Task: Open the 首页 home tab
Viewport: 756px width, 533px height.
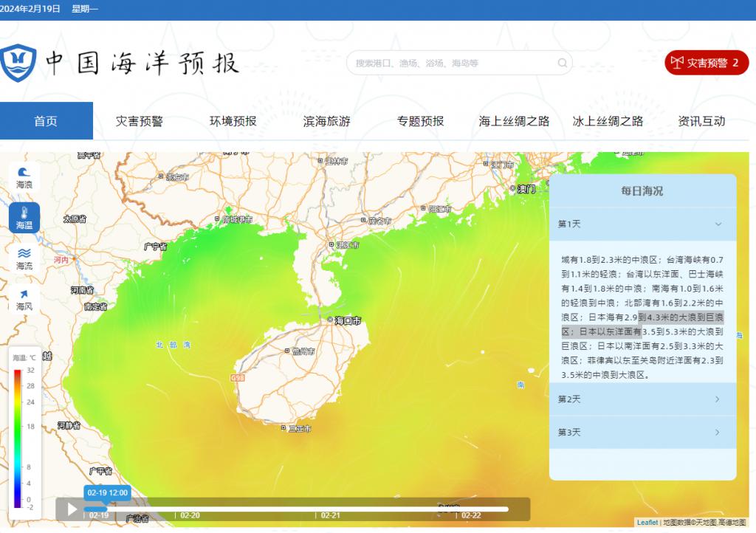Action: coord(47,120)
